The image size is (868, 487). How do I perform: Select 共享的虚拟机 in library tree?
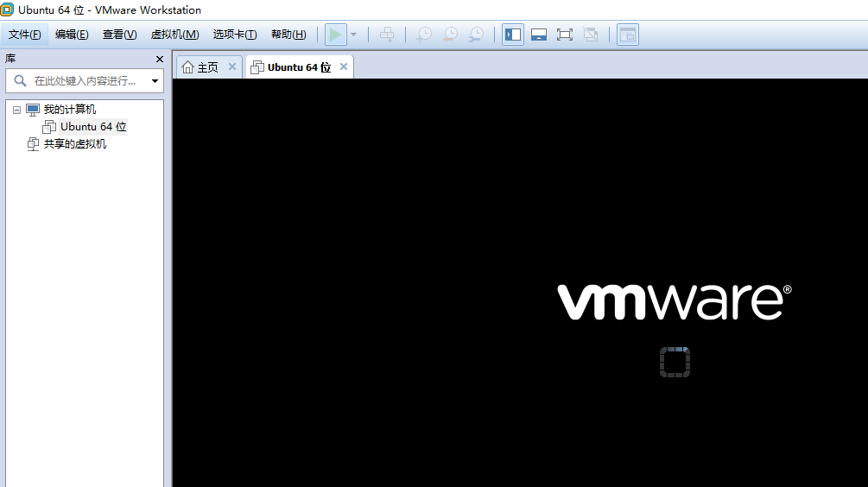pyautogui.click(x=75, y=144)
